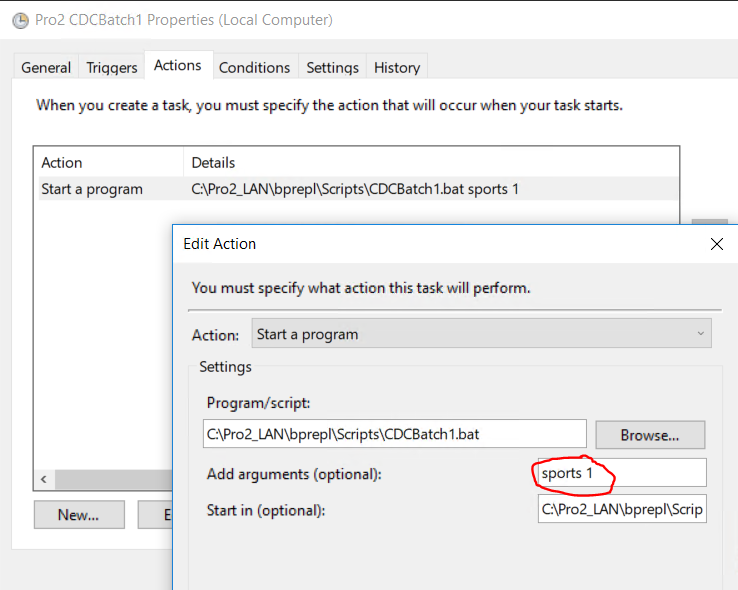Click the horizontal scrollbar thumb in actions list
This screenshot has width=738, height=590.
114,479
